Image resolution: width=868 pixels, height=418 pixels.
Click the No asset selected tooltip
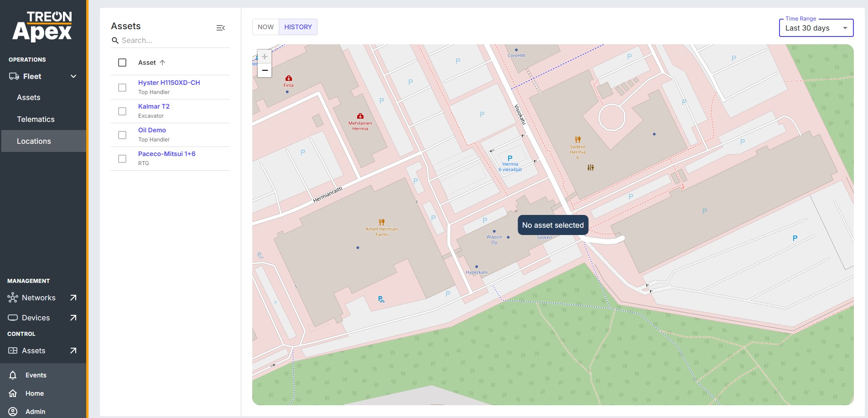(x=553, y=225)
